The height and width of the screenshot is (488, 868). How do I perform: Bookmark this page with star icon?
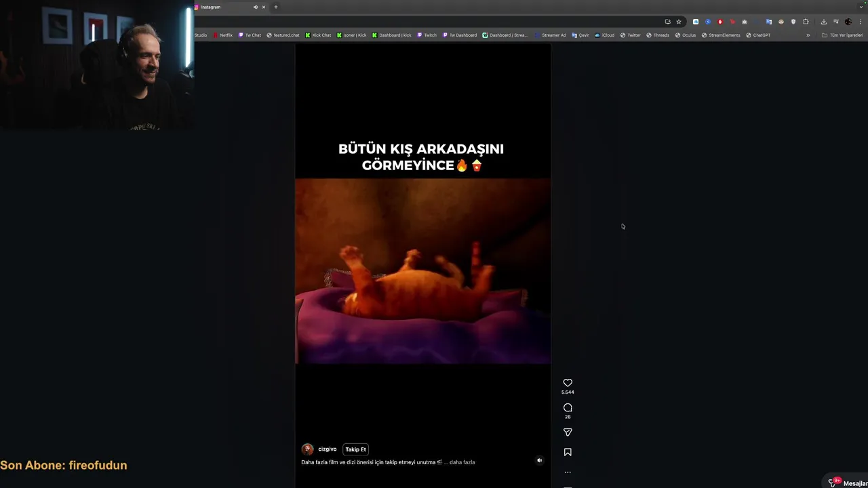tap(679, 22)
